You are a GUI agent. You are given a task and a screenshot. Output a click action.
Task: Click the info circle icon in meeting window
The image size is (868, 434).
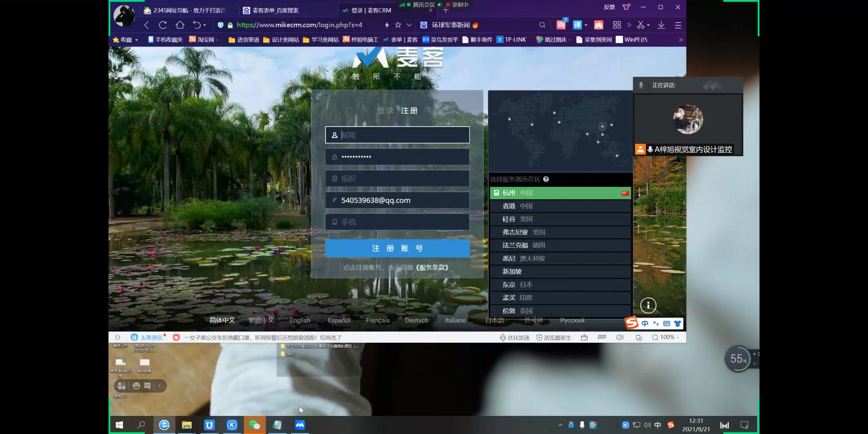point(648,305)
